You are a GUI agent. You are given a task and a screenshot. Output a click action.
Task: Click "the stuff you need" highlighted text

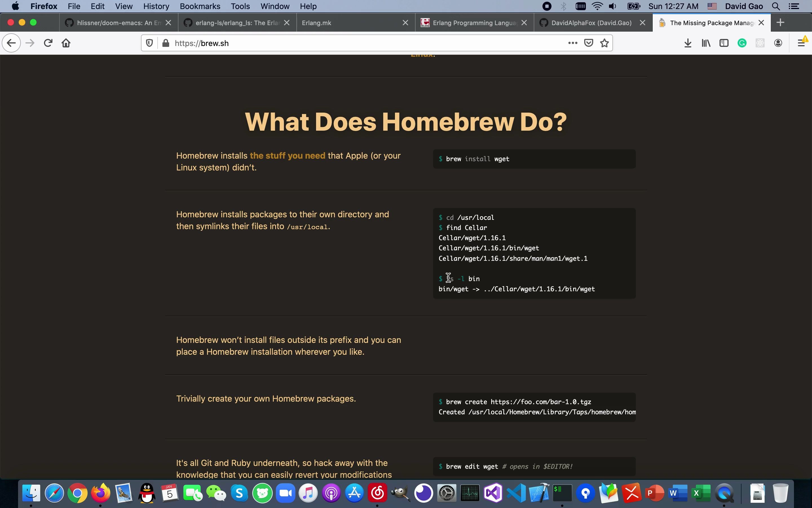(288, 156)
